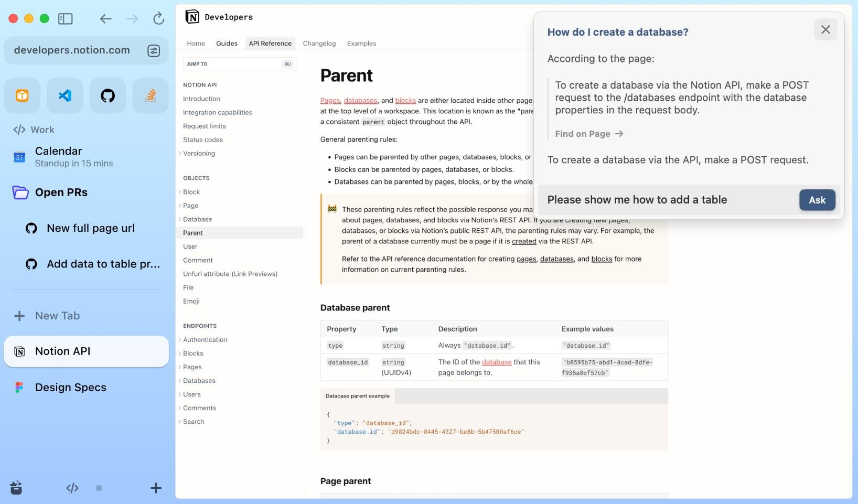Open the Open PRs folder
This screenshot has width=858, height=504.
pos(86,192)
